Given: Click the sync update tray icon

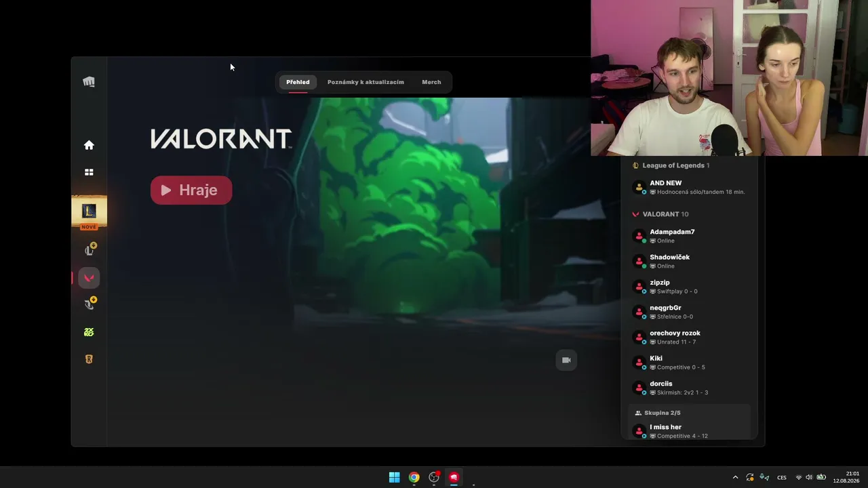Looking at the screenshot, I should pyautogui.click(x=749, y=477).
